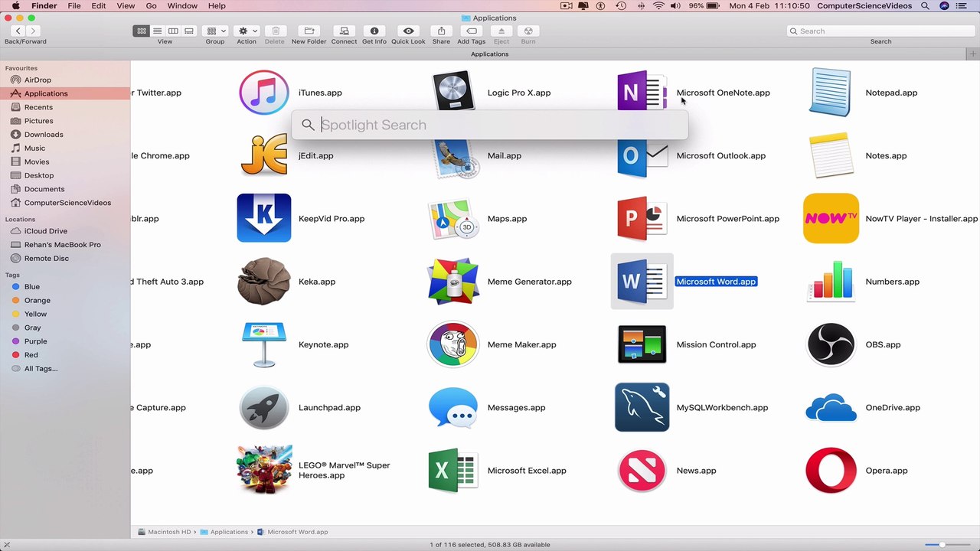Click the Get Info toolbar button

(374, 31)
